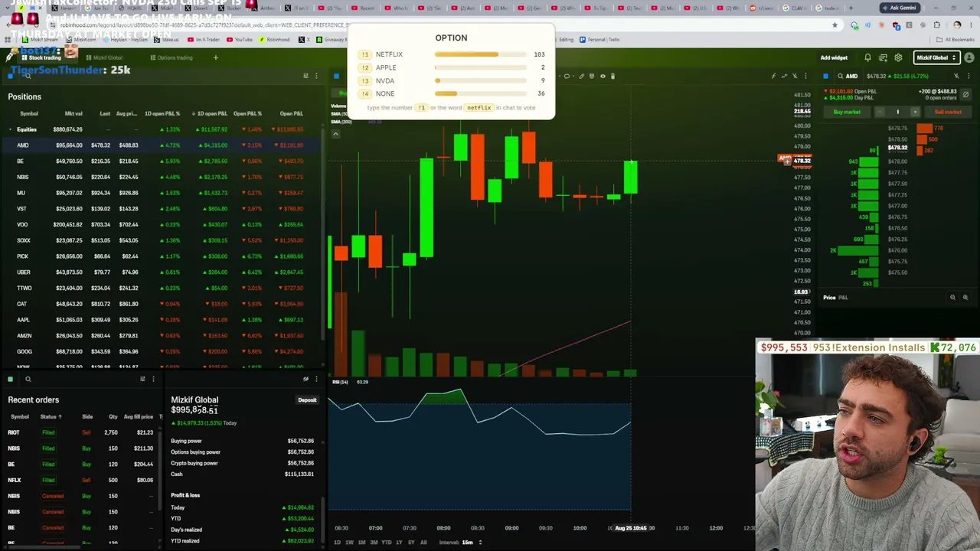The image size is (980, 551).
Task: Open the Recent orders three-dot menu
Action: (153, 379)
